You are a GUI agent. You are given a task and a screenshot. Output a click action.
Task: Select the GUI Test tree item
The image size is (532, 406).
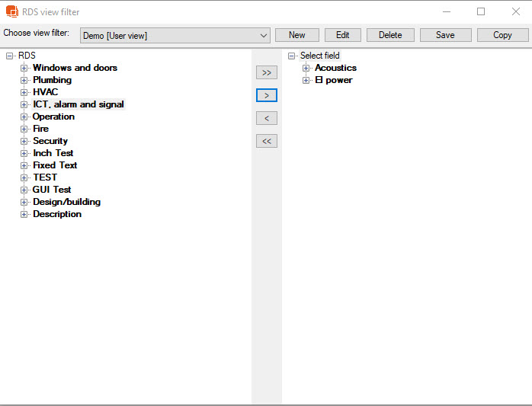pos(52,190)
